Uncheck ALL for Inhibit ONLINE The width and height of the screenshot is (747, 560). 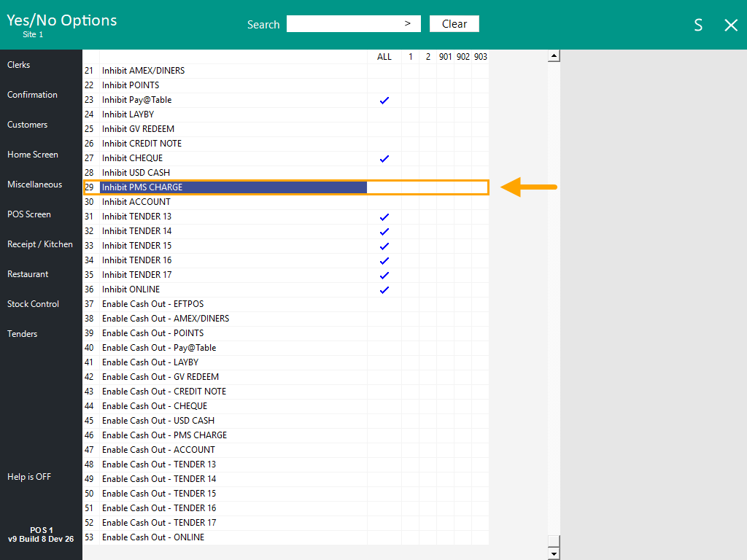coord(384,289)
